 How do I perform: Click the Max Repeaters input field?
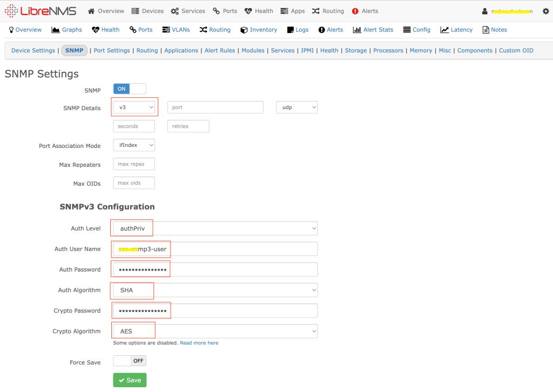[134, 164]
